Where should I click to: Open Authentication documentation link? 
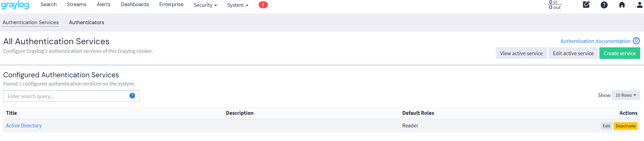pos(595,41)
